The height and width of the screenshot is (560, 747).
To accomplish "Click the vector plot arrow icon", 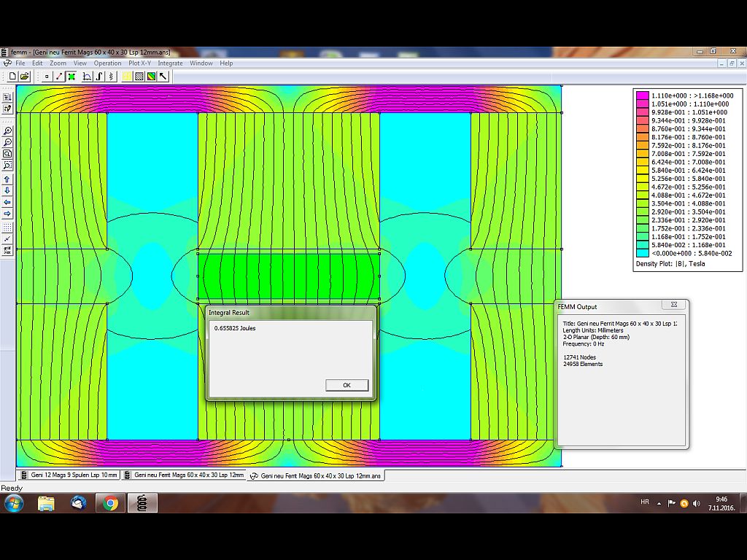I will coord(163,76).
